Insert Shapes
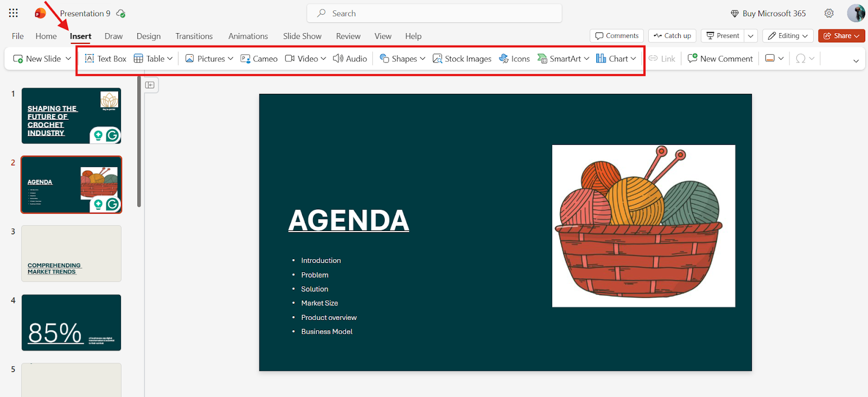Screen dimensions: 868x397 click(398, 59)
